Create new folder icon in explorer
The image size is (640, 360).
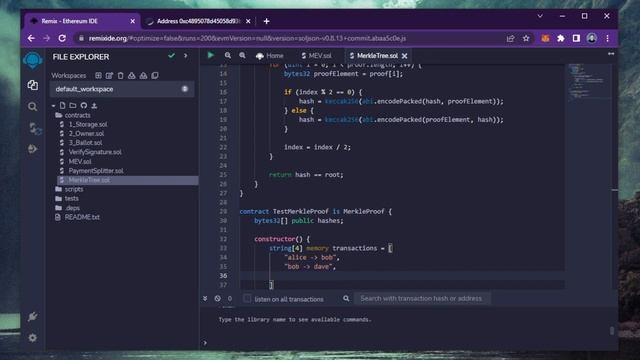click(73, 106)
